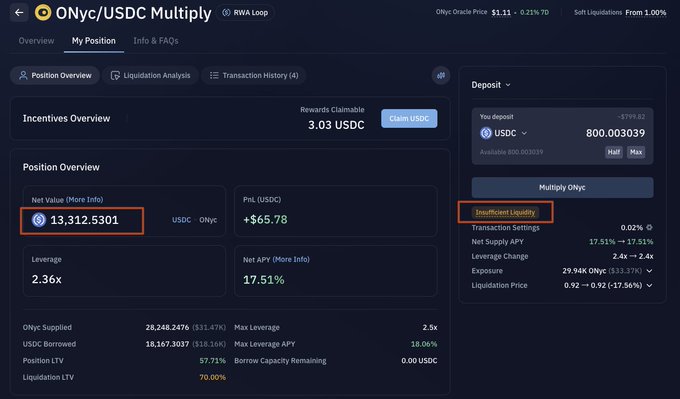
Task: Click the Transaction Settings 0.02% value
Action: tap(631, 227)
